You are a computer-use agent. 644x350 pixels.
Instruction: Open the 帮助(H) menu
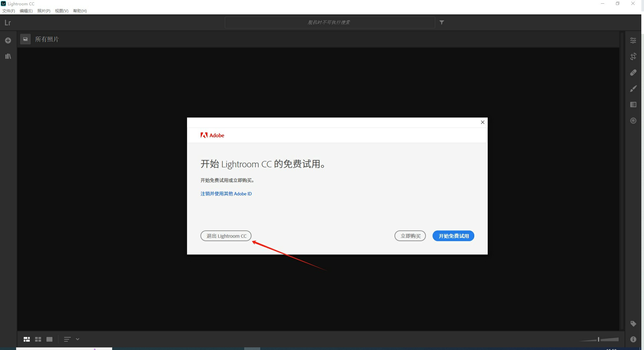click(80, 11)
